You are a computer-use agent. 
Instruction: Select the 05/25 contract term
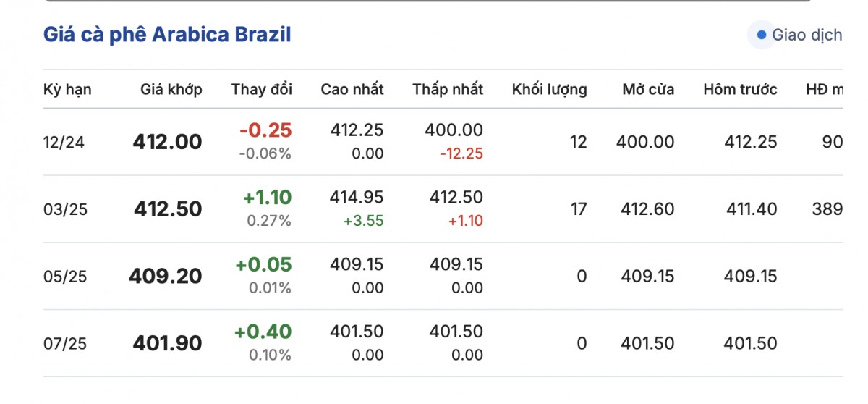click(64, 277)
